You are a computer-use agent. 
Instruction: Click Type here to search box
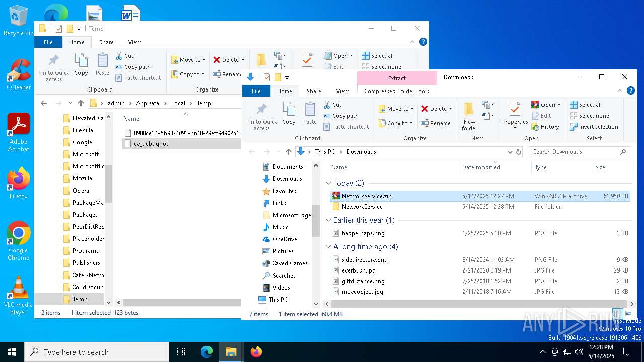[97, 352]
